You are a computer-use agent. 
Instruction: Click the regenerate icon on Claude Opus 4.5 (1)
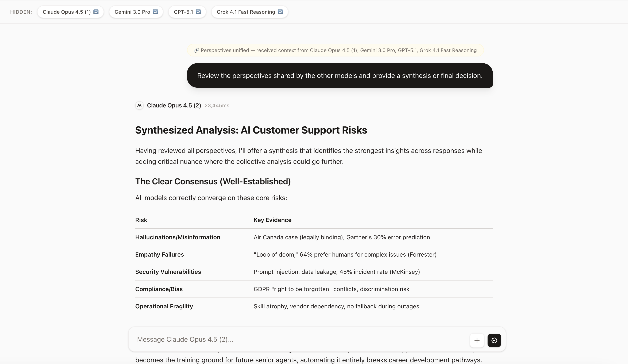pyautogui.click(x=96, y=12)
